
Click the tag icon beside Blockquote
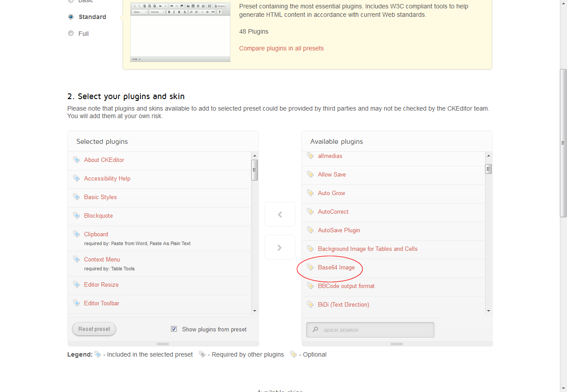[x=76, y=215]
